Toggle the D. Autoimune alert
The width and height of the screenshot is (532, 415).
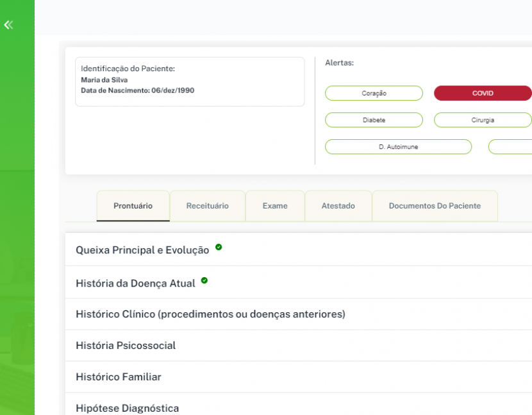click(398, 147)
